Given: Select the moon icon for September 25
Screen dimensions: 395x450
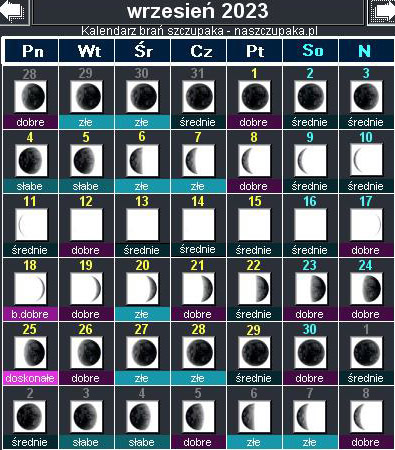Looking at the screenshot, I should 30,353.
